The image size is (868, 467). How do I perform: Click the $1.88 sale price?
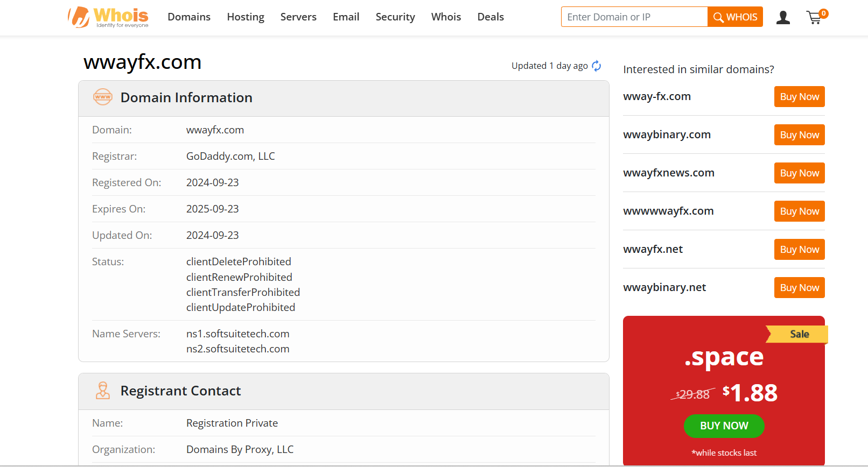tap(750, 393)
